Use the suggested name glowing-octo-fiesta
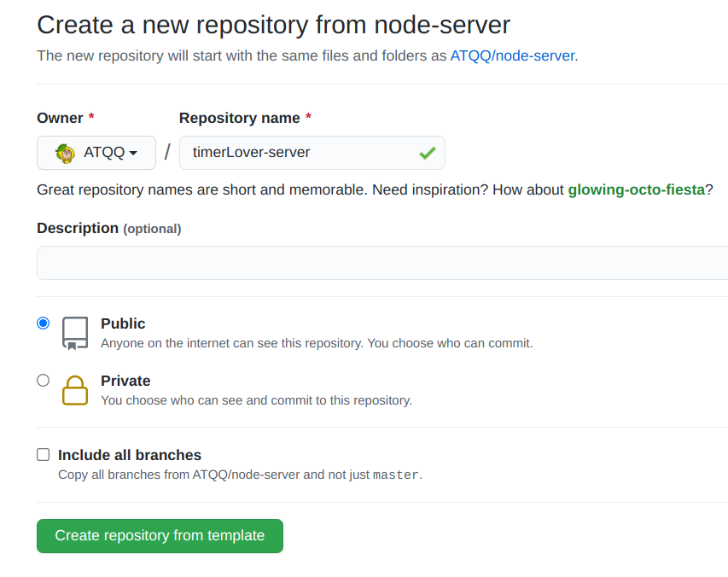Image resolution: width=728 pixels, height=577 pixels. coord(636,189)
